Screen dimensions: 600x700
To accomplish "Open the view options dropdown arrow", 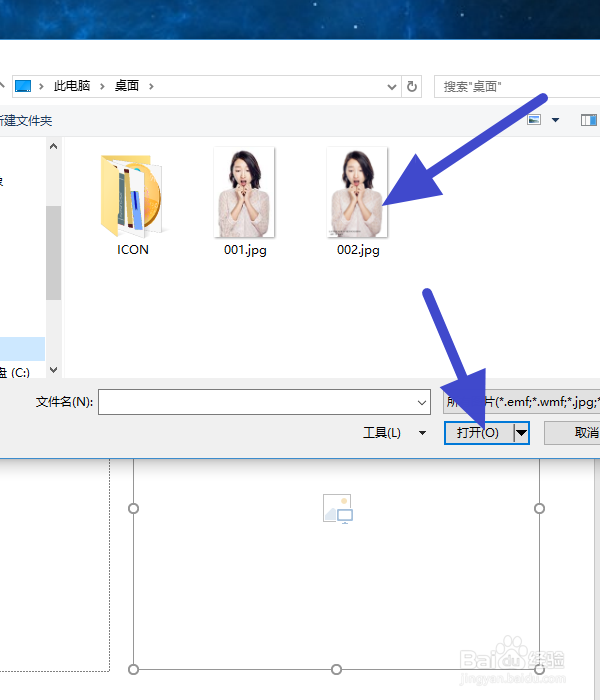I will coord(555,120).
